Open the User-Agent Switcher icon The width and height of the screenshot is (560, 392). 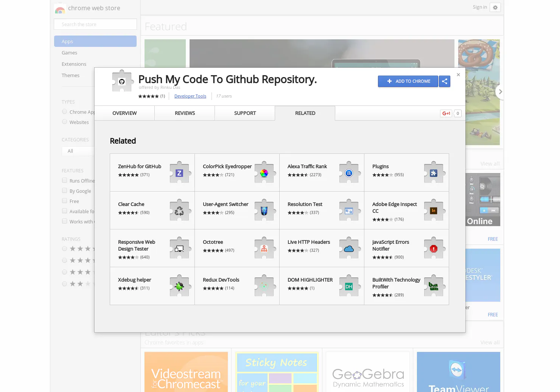pos(264,211)
